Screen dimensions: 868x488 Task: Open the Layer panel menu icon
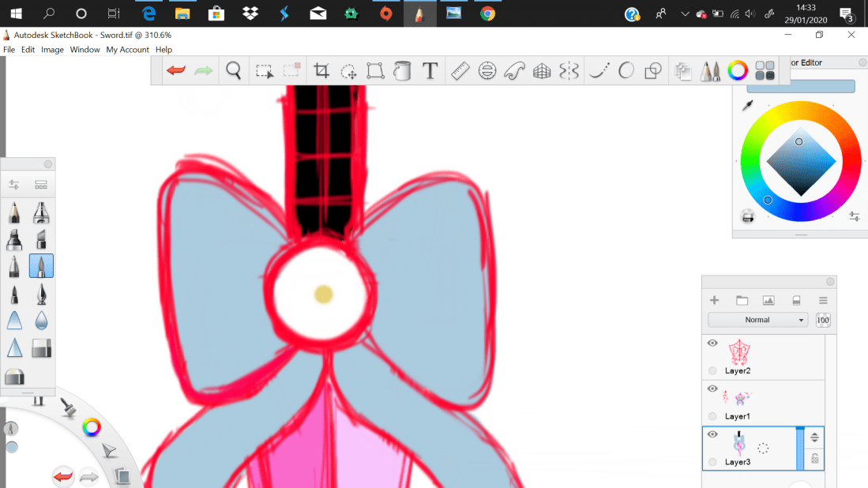822,300
